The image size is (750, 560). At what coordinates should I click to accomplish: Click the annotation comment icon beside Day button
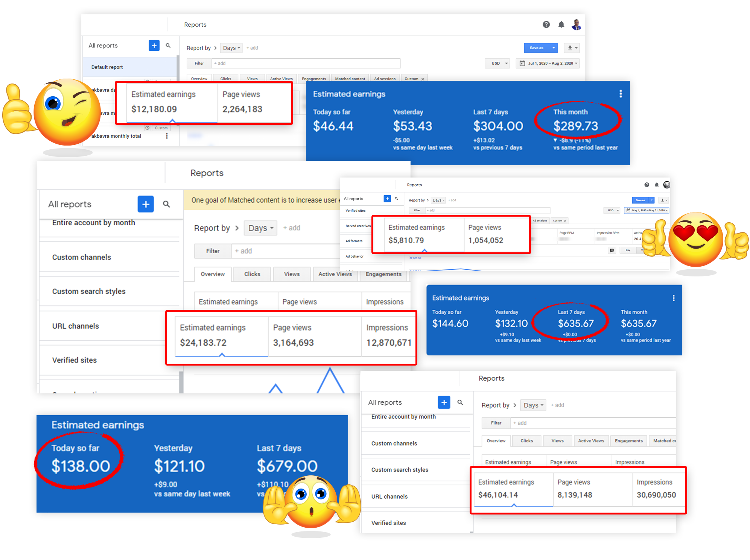pos(612,250)
